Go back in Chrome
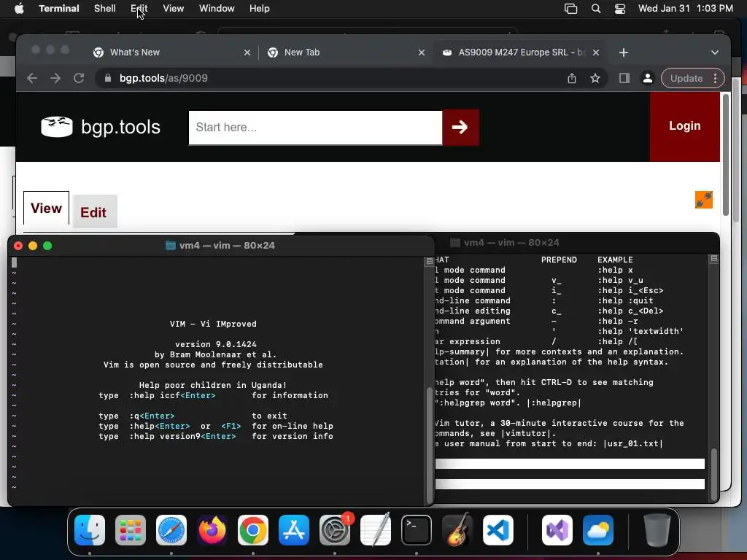 [x=32, y=78]
